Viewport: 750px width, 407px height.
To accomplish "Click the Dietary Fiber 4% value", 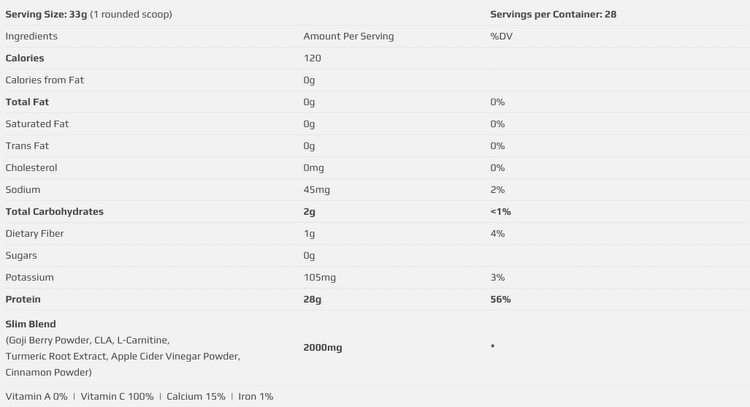I will tap(497, 233).
